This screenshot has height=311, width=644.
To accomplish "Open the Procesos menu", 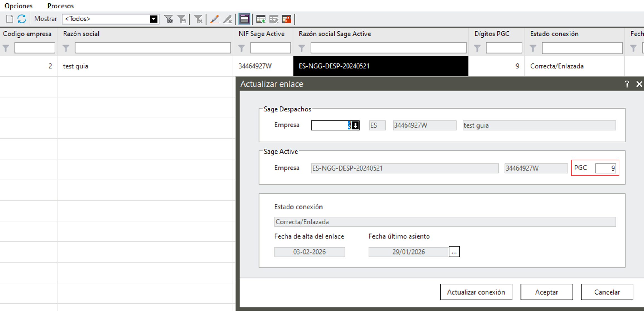I will pos(60,6).
